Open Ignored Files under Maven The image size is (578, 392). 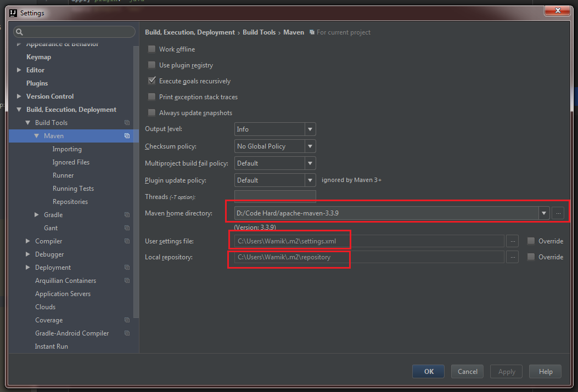pyautogui.click(x=71, y=162)
